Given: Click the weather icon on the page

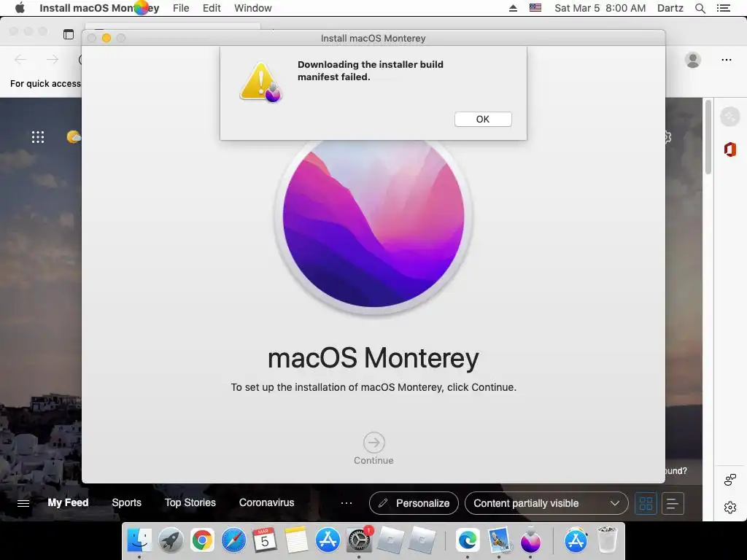Looking at the screenshot, I should pos(74,137).
